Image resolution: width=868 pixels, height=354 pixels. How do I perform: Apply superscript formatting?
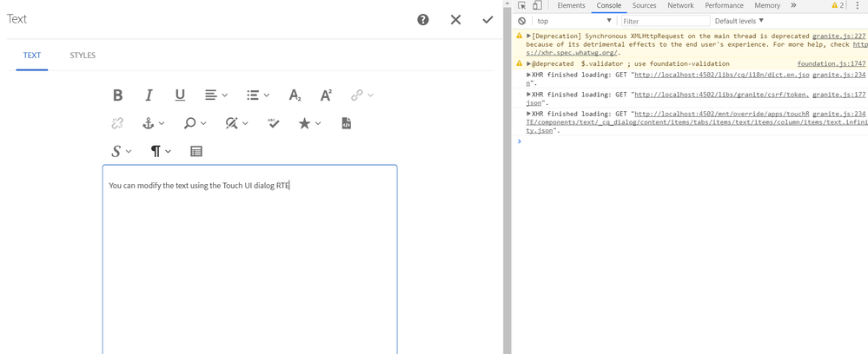[x=326, y=95]
